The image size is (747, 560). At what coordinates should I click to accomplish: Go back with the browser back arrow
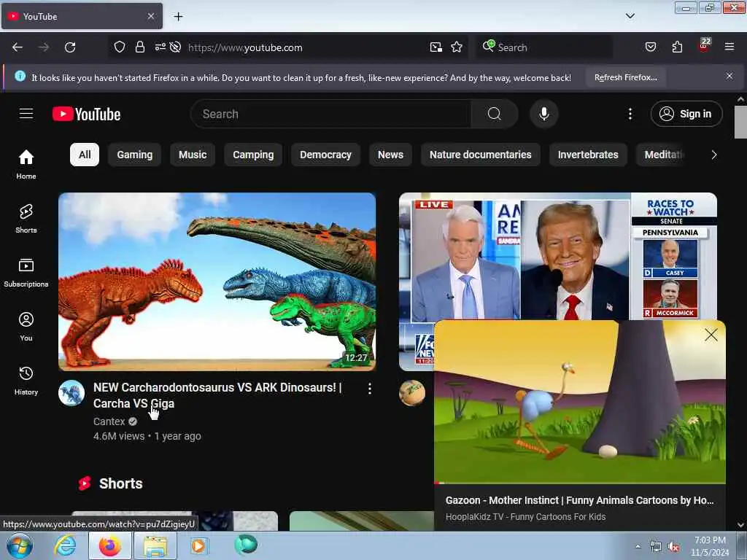pos(18,47)
